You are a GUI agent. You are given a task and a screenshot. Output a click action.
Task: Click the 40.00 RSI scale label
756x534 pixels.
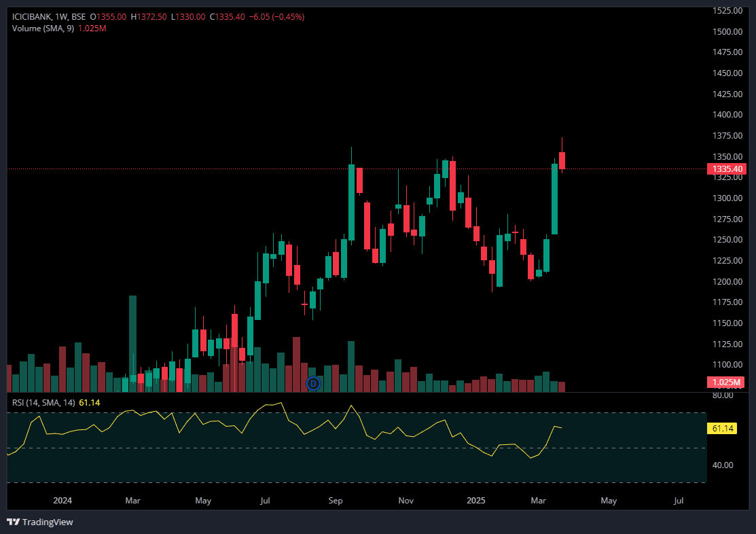pos(723,465)
